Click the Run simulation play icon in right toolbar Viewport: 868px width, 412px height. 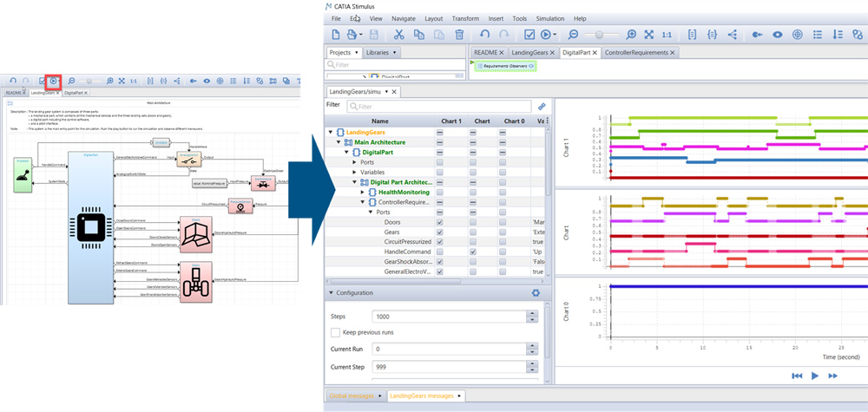coord(545,35)
